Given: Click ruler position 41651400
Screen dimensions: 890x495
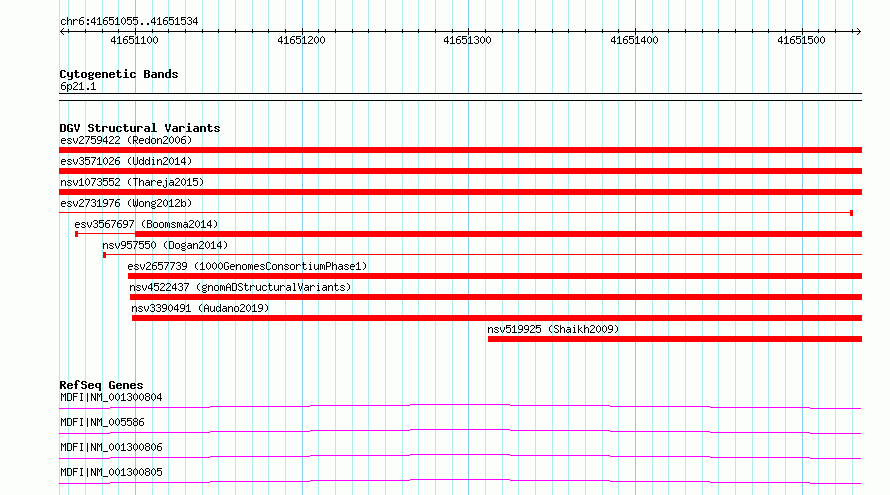Looking at the screenshot, I should click(x=635, y=40).
